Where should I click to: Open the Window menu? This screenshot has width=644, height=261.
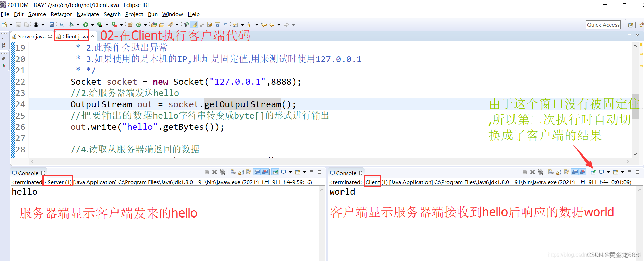(173, 14)
